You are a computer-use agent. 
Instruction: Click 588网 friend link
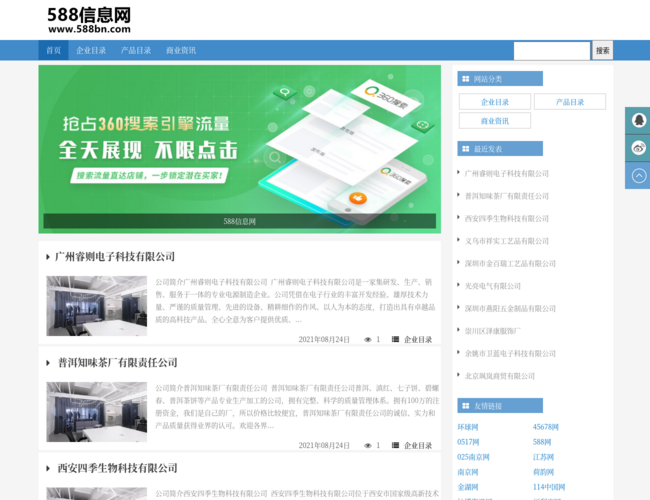(542, 442)
